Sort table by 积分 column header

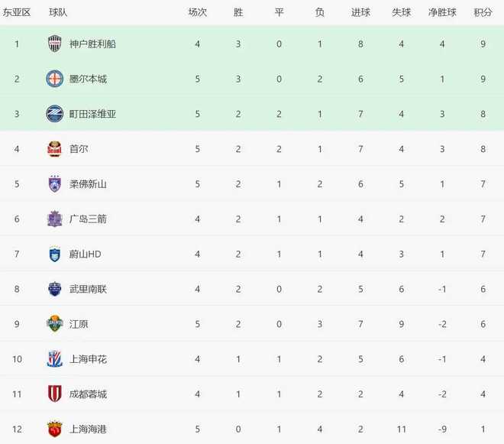pos(483,12)
